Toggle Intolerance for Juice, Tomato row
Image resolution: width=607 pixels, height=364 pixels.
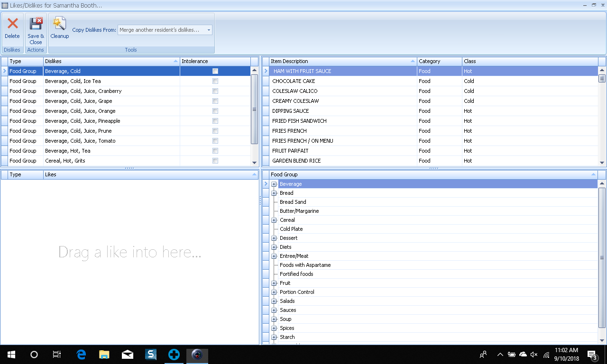(215, 141)
